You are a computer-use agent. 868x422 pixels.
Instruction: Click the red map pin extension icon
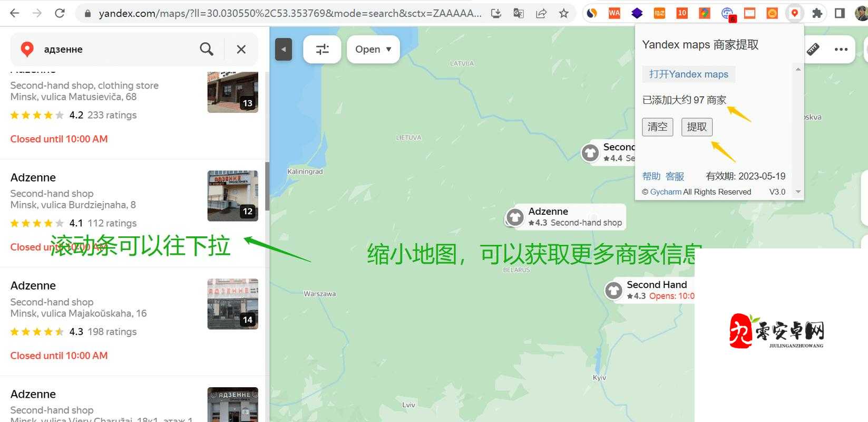pos(794,13)
